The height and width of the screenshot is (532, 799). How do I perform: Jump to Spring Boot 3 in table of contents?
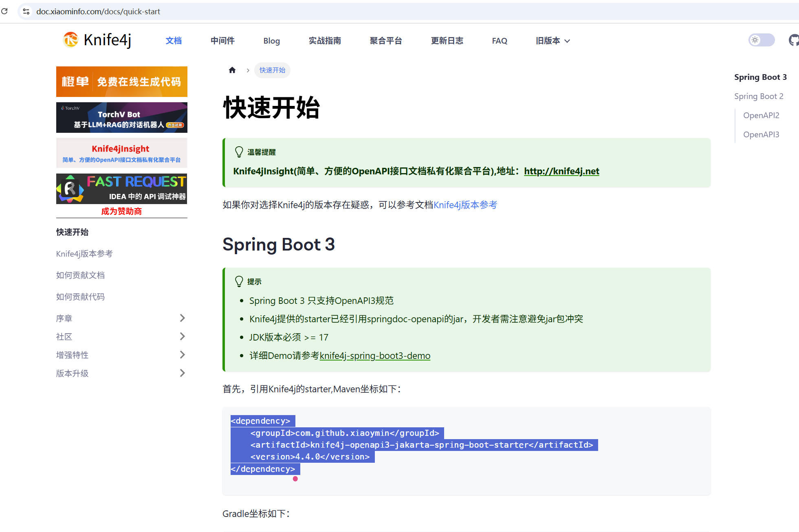tap(760, 77)
